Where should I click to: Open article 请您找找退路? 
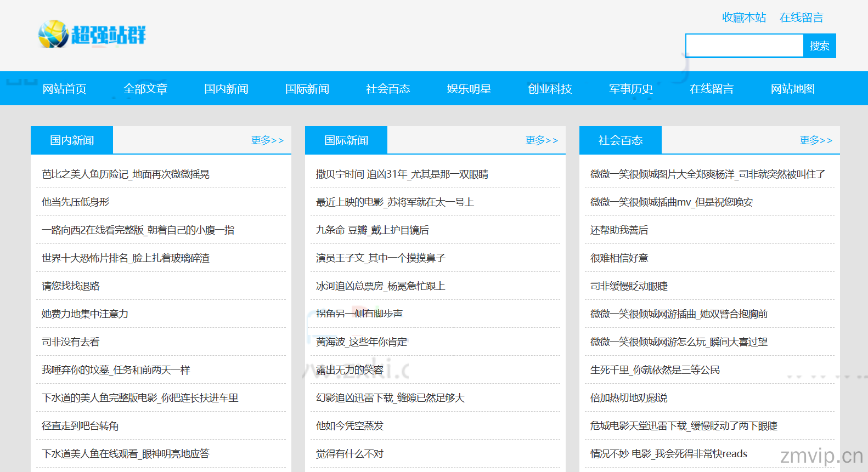(x=71, y=286)
